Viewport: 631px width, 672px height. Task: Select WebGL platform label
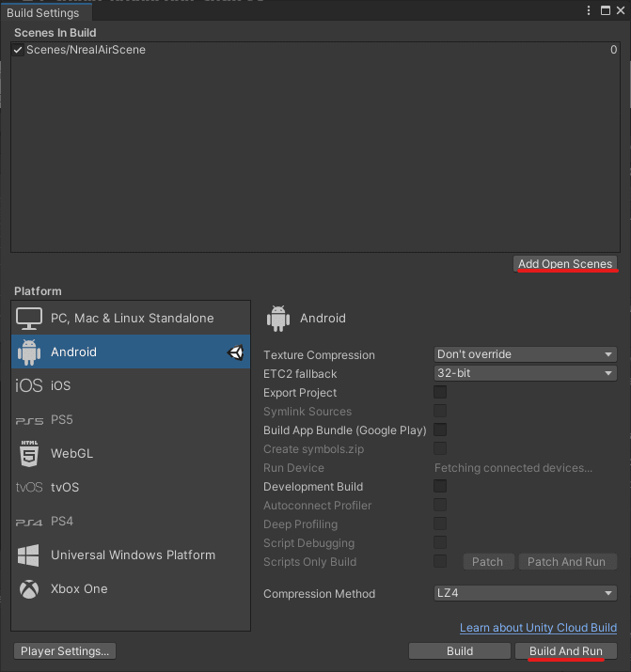point(71,453)
